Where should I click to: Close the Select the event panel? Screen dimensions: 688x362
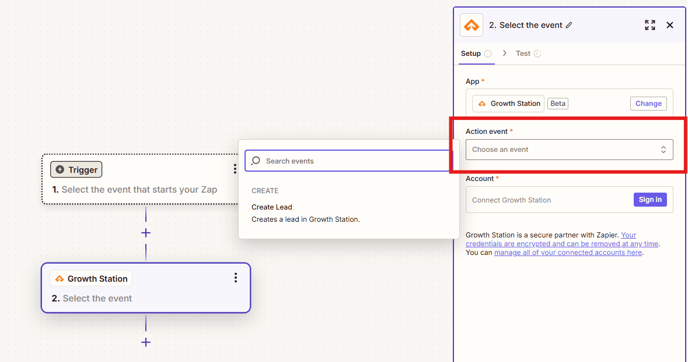(x=670, y=25)
